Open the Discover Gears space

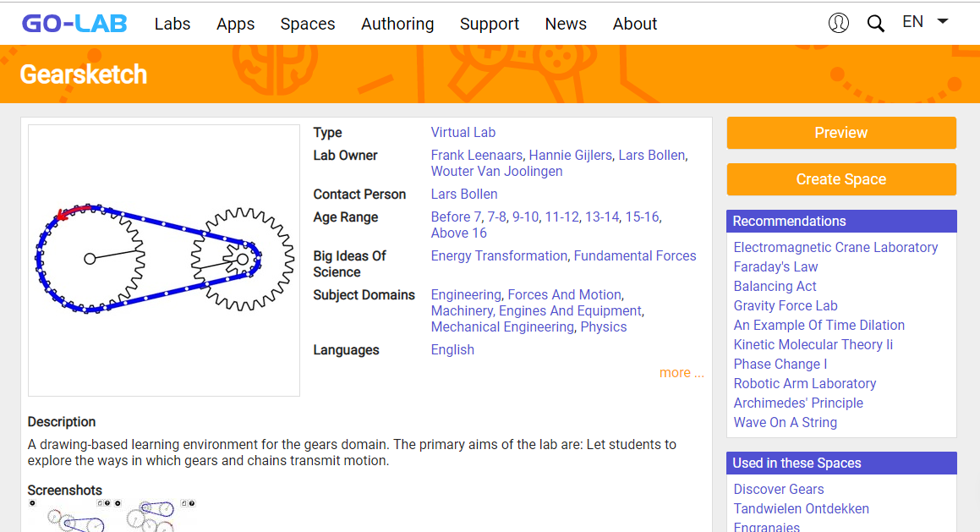point(778,490)
